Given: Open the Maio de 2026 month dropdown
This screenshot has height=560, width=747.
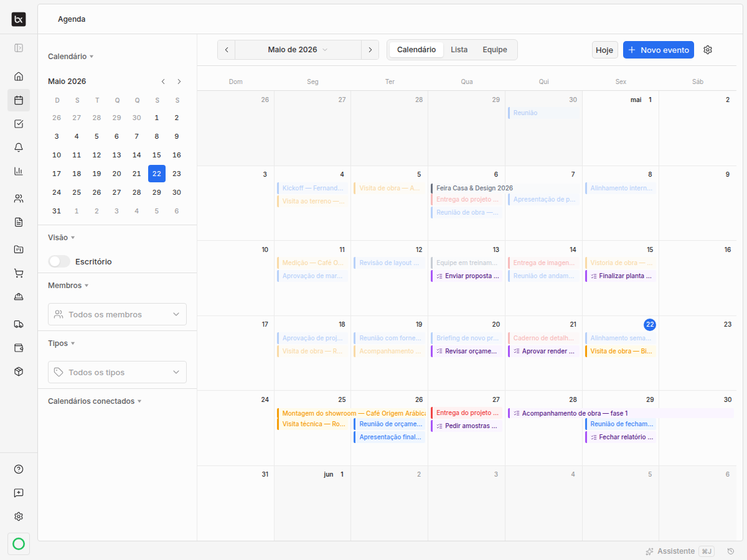Looking at the screenshot, I should tap(298, 50).
